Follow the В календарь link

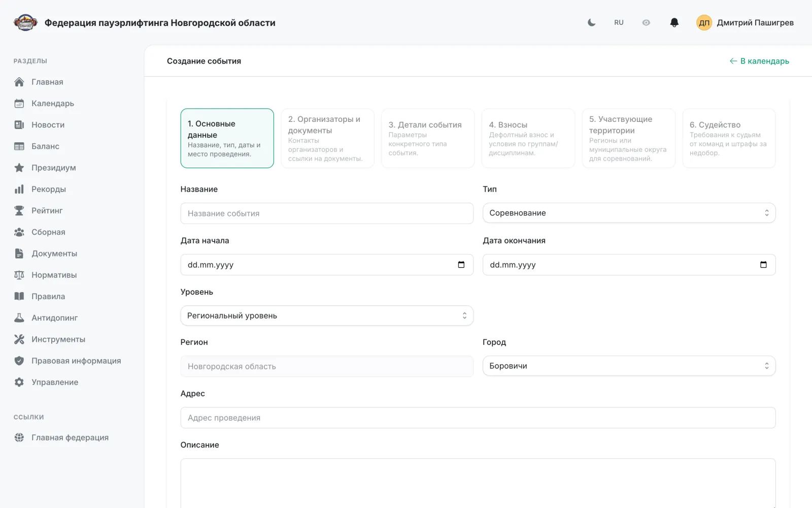point(759,61)
